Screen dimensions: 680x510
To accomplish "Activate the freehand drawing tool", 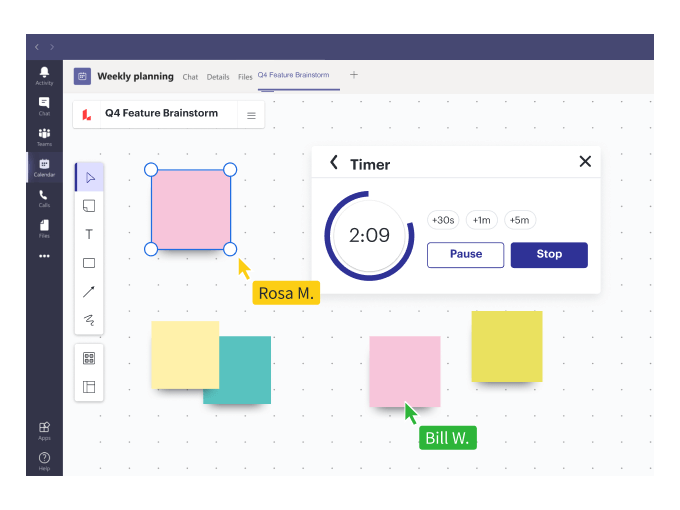I will click(x=89, y=320).
